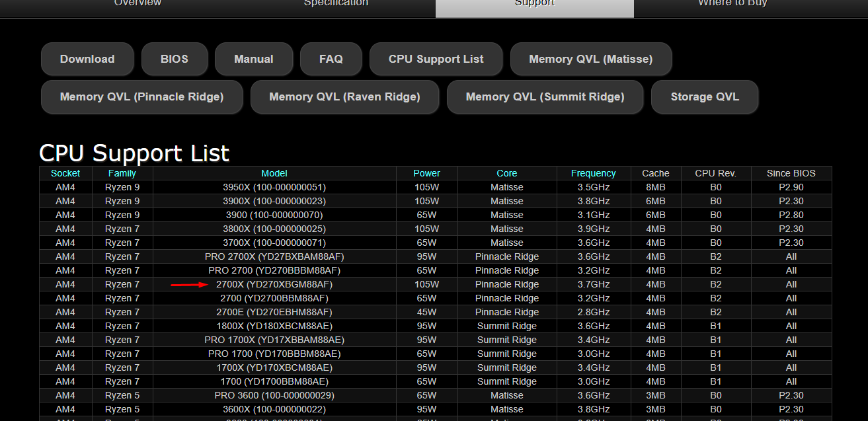Click the Model column header

pos(274,173)
